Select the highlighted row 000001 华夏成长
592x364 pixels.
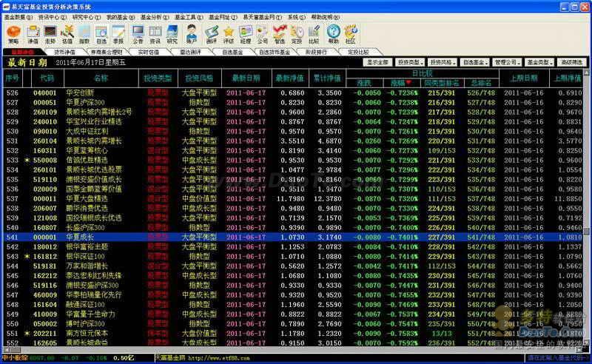pyautogui.click(x=293, y=237)
